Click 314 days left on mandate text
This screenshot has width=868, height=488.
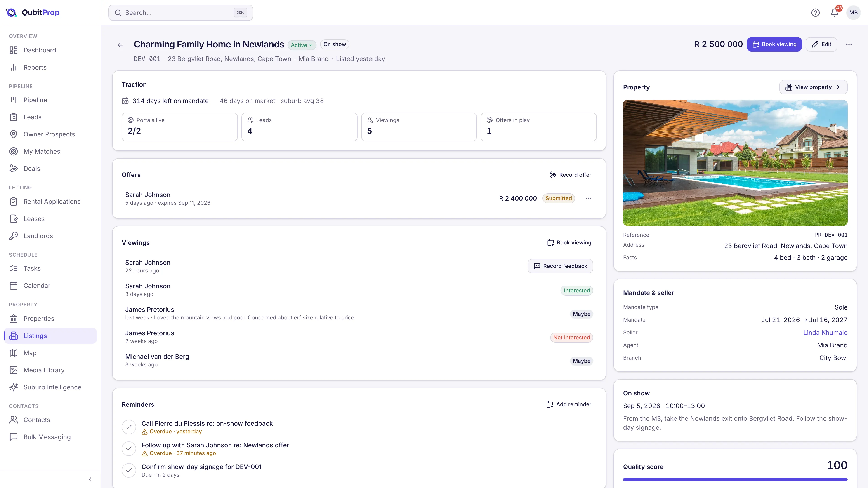[170, 101]
